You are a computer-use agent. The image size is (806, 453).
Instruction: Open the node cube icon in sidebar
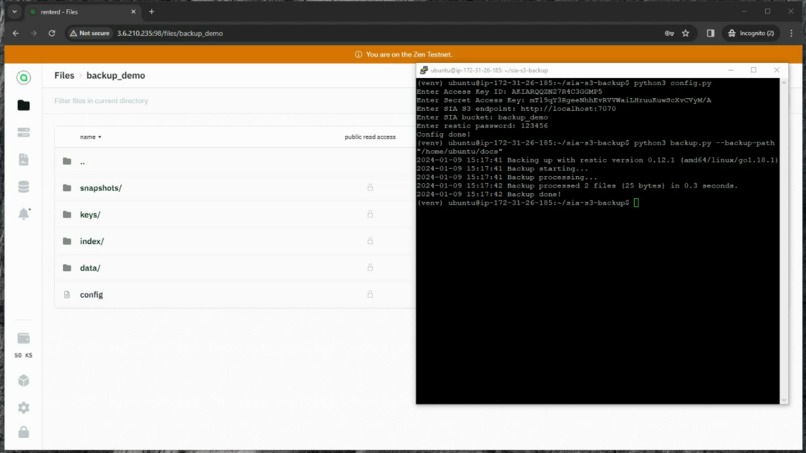click(x=23, y=380)
